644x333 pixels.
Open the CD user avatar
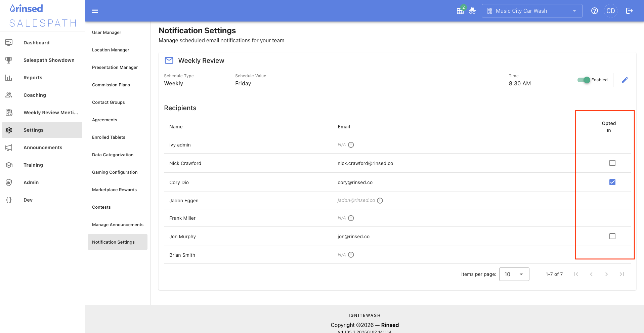611,11
